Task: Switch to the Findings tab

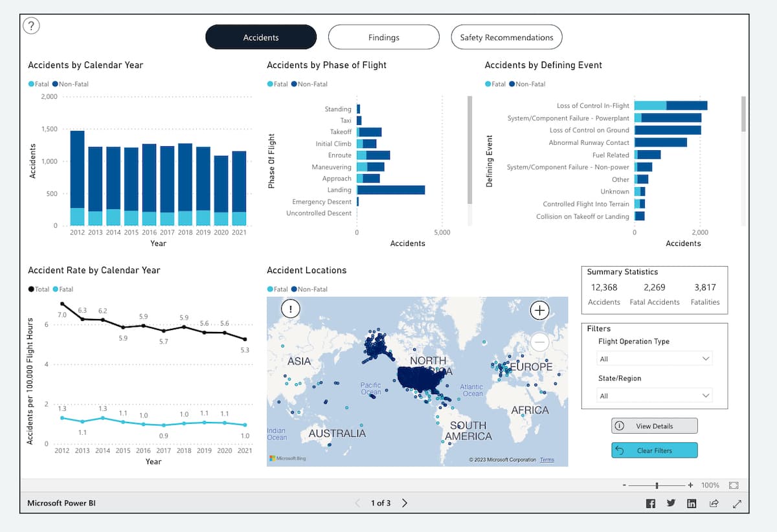Action: pos(383,38)
